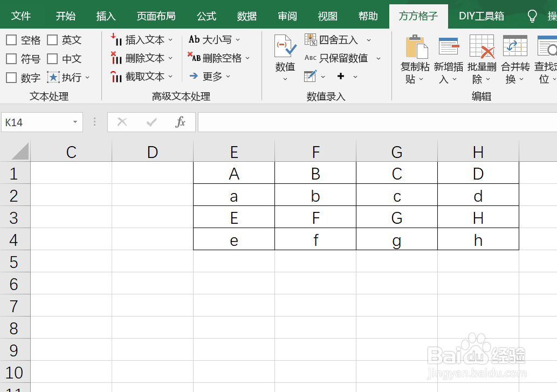Viewport: 557px width, 392px height.
Task: Select column E header
Action: [x=234, y=152]
